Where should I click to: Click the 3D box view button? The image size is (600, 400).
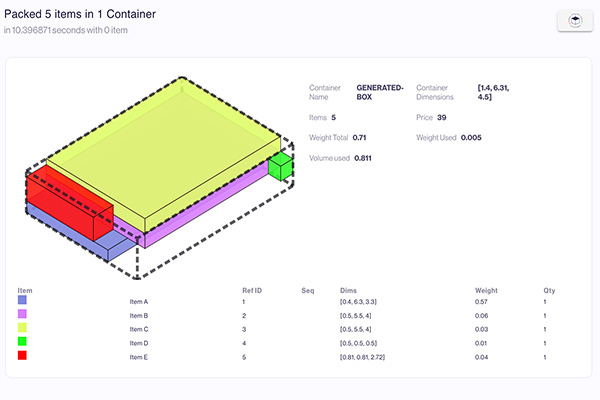[575, 21]
